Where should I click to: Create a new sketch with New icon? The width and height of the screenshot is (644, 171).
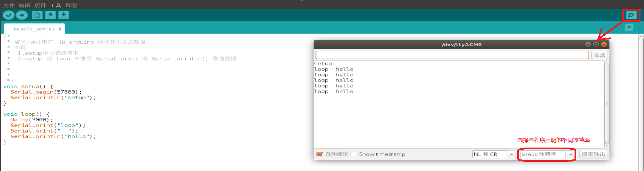pos(37,15)
